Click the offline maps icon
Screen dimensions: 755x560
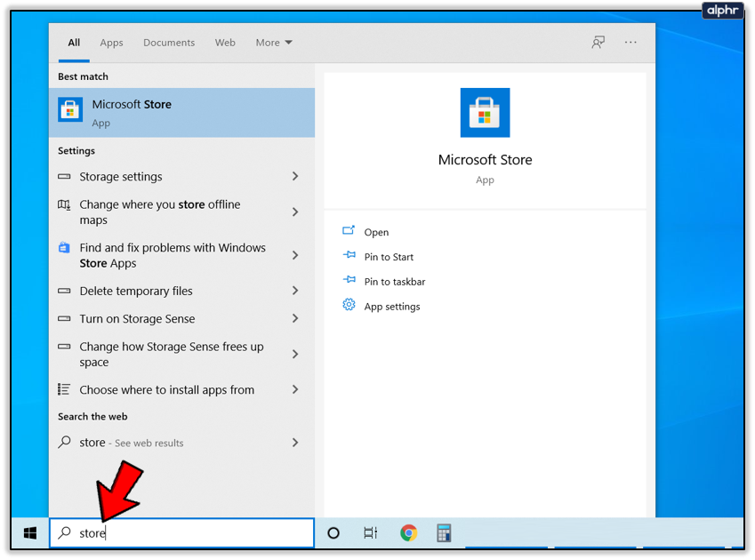coord(64,204)
